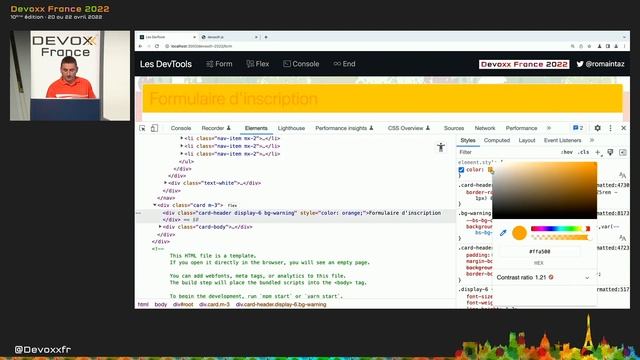Activate the inspect element picker icon
This screenshot has height=360, width=640.
(142, 128)
